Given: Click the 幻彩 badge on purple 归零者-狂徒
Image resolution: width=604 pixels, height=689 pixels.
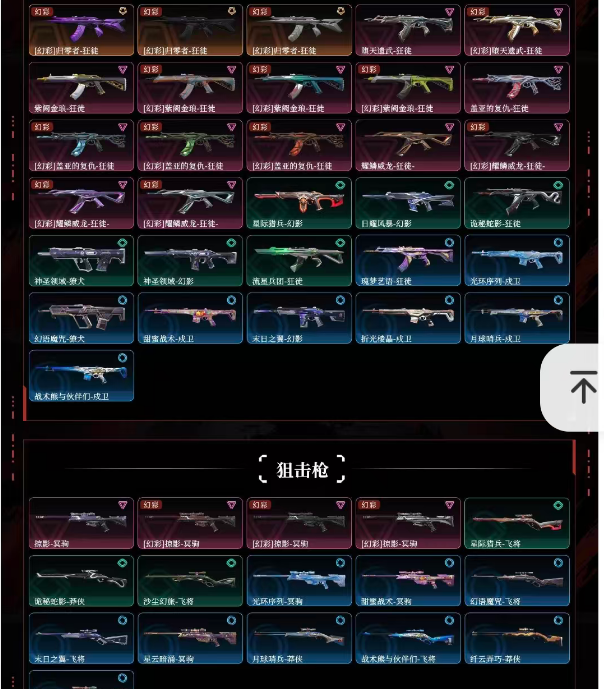Looking at the screenshot, I should tap(42, 11).
